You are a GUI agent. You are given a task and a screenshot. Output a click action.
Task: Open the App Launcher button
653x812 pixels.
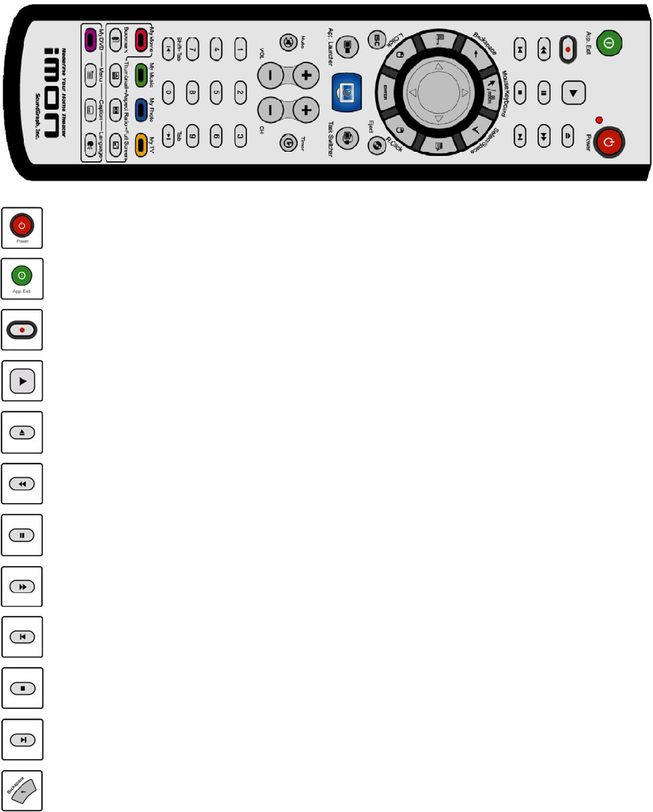pyautogui.click(x=347, y=47)
